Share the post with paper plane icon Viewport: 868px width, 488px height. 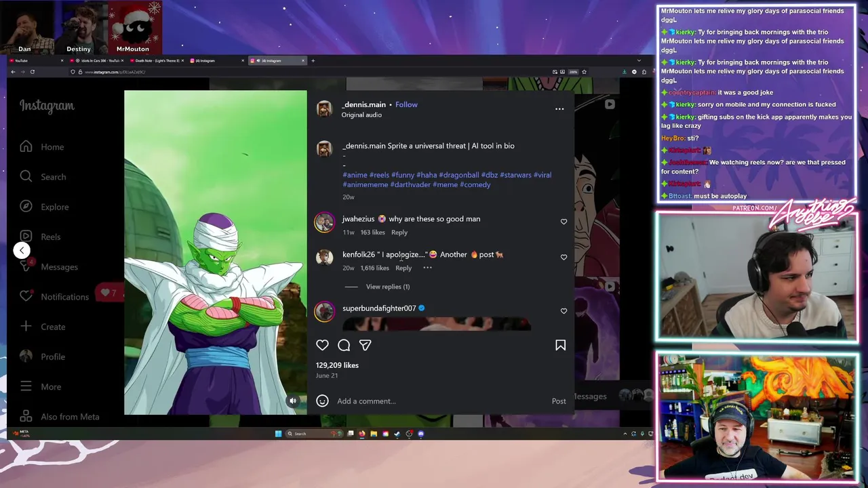pos(365,346)
